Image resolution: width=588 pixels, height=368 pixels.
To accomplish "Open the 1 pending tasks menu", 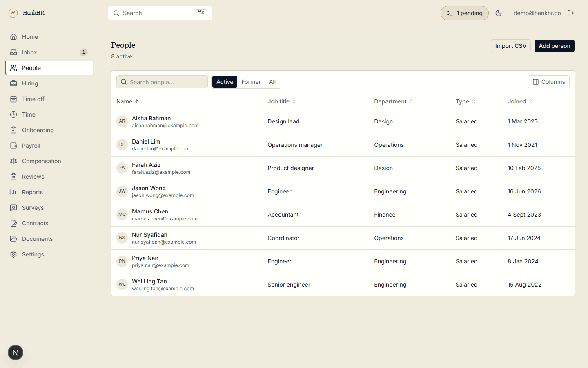I will (465, 13).
